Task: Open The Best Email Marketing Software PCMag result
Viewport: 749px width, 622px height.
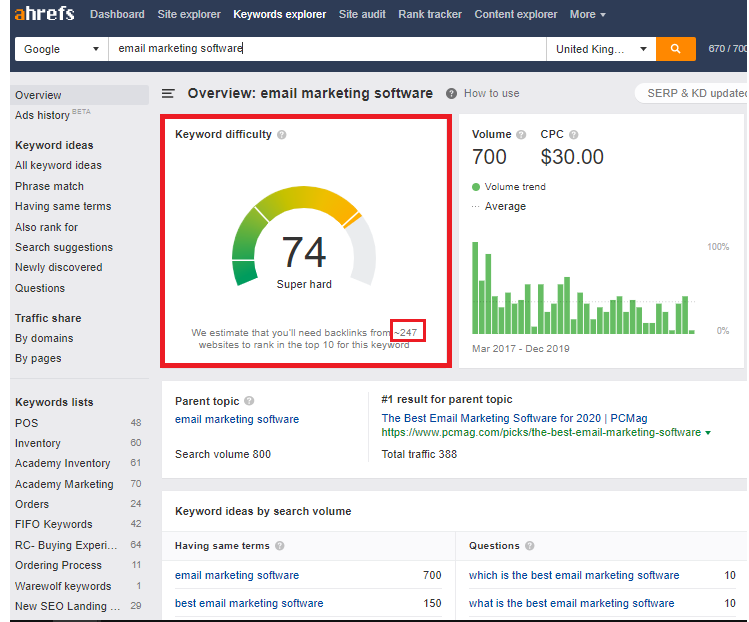Action: 514,418
